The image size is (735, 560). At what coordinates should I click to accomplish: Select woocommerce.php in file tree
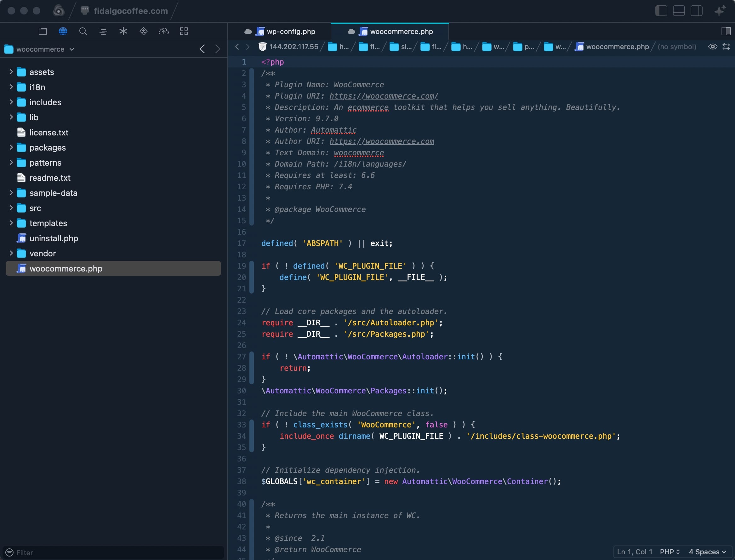tap(113, 268)
